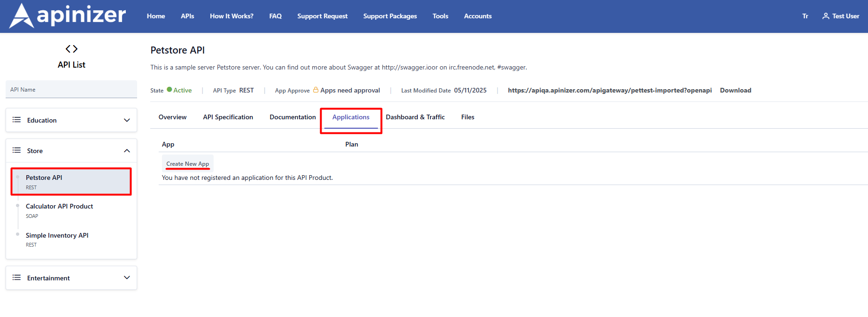Viewport: 868px width, 317px height.
Task: Open Support Request from the top menu
Action: (322, 16)
